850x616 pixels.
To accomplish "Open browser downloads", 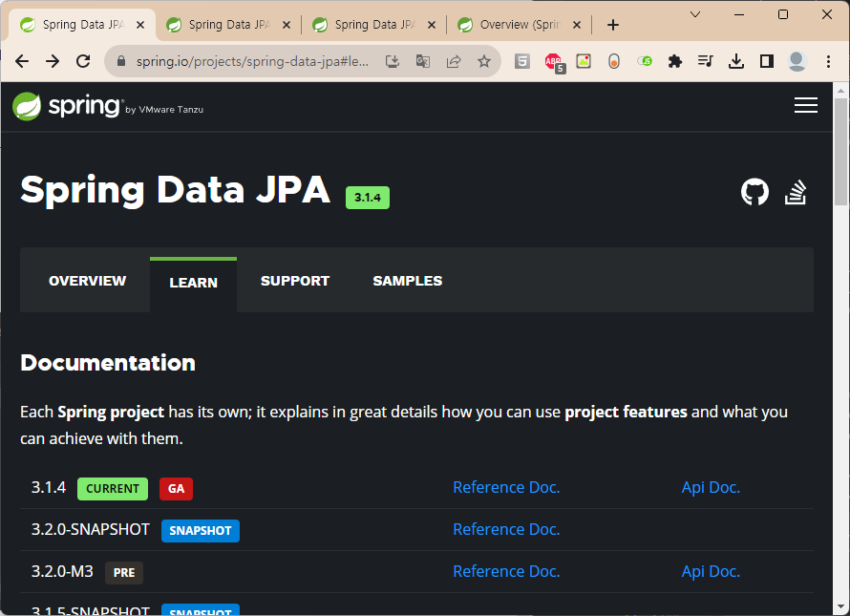I will pyautogui.click(x=736, y=61).
